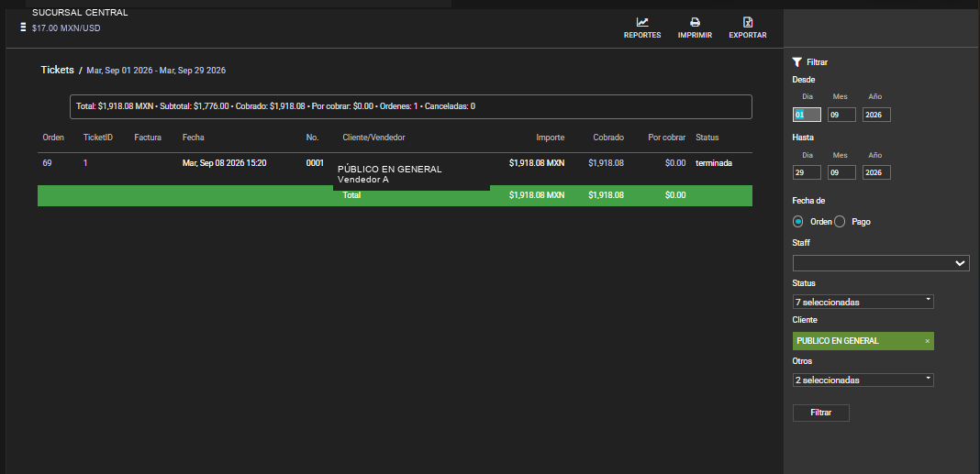980x474 pixels.
Task: Click the Filtrar funnel icon
Action: pyautogui.click(x=796, y=61)
